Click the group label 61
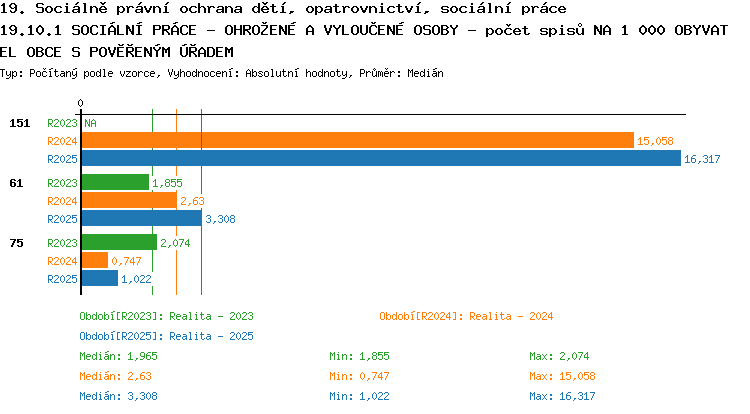 [16, 183]
